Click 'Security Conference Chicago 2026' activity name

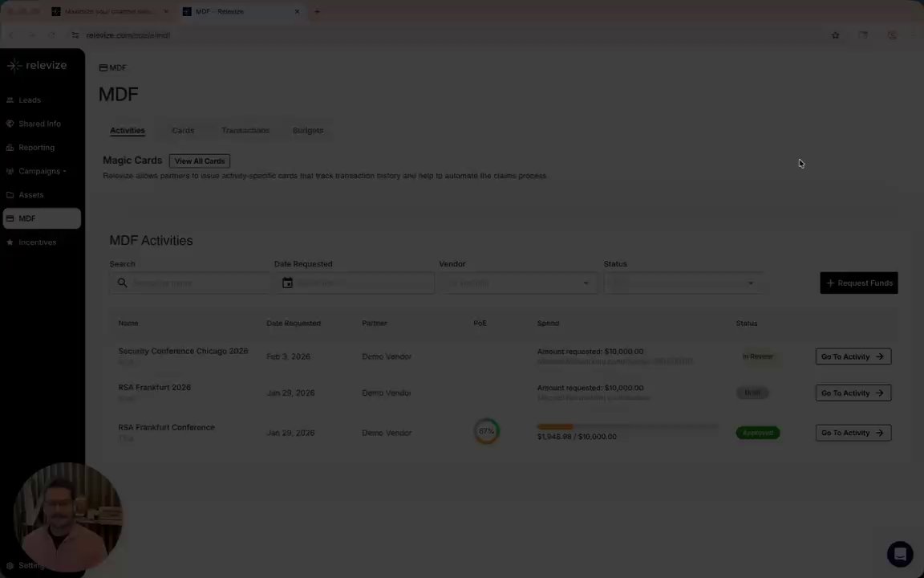click(x=183, y=351)
